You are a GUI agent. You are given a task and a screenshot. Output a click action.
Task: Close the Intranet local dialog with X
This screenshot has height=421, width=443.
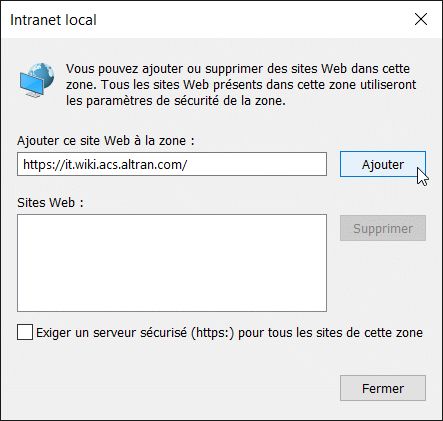[x=421, y=19]
